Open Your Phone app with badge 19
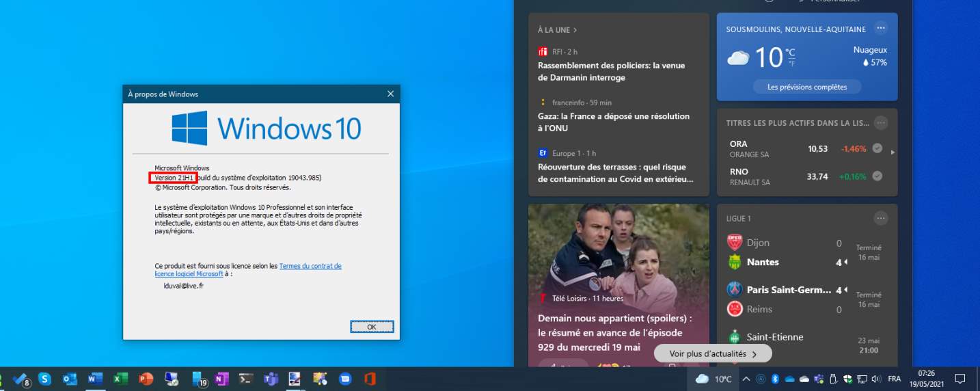980x391 pixels. [x=200, y=379]
